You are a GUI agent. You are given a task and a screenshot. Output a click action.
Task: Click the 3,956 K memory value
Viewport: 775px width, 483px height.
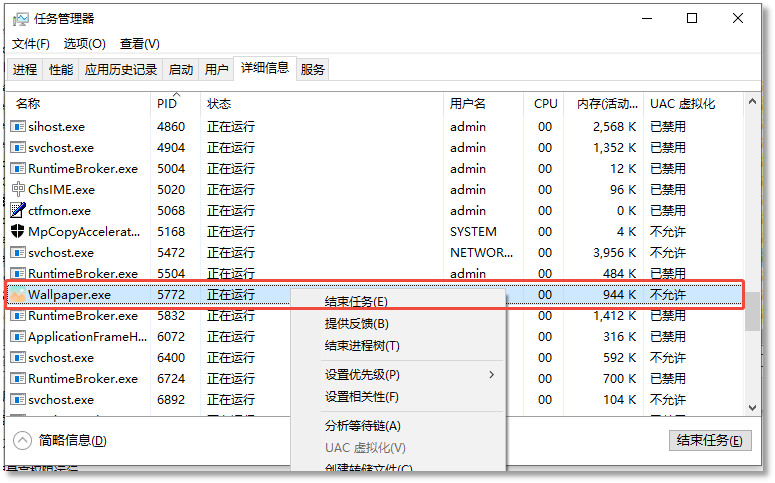(614, 253)
